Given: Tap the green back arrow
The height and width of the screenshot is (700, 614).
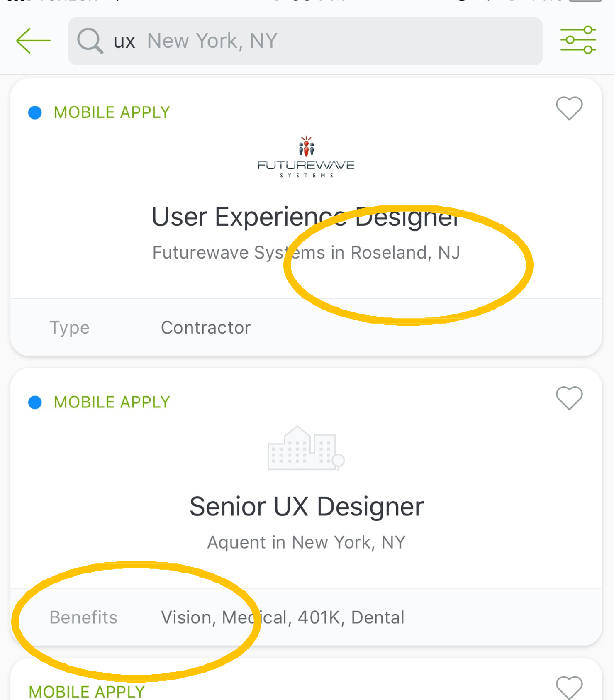Looking at the screenshot, I should [x=33, y=41].
